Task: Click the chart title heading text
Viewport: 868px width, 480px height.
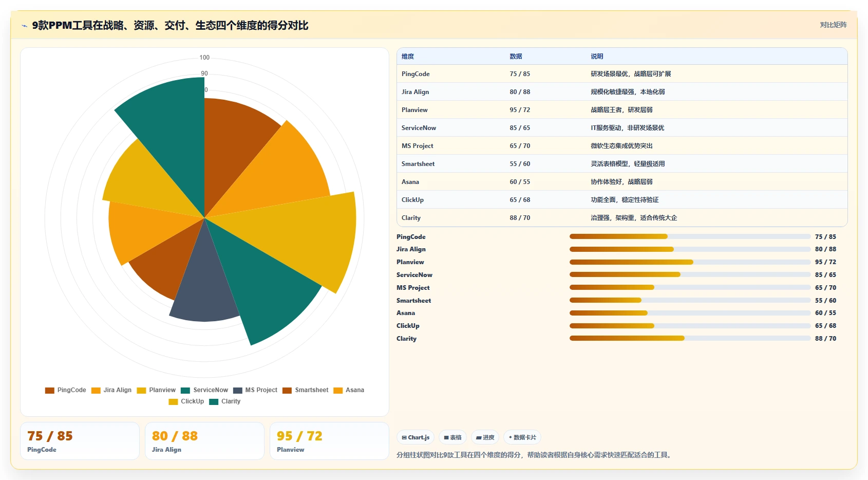Action: (170, 25)
